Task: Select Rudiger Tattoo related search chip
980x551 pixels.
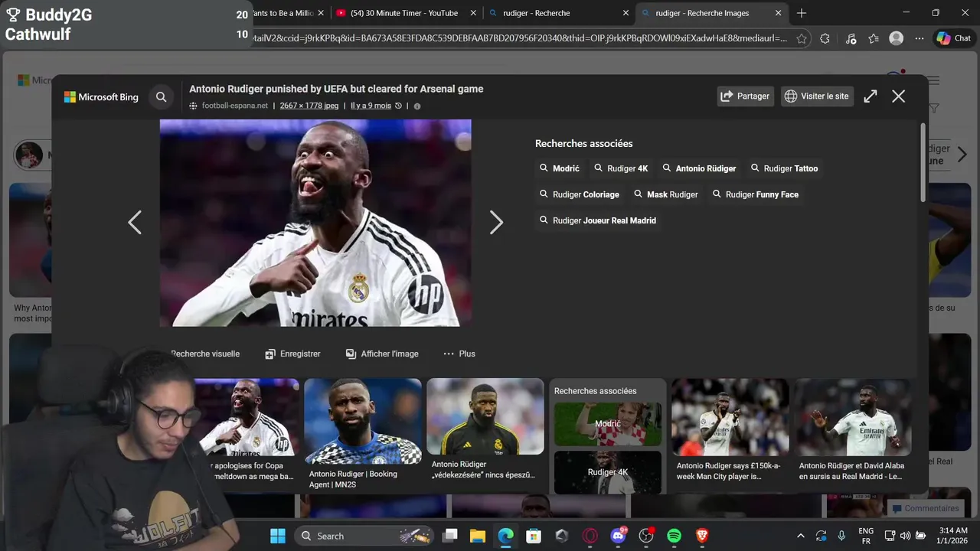Action: tap(784, 168)
